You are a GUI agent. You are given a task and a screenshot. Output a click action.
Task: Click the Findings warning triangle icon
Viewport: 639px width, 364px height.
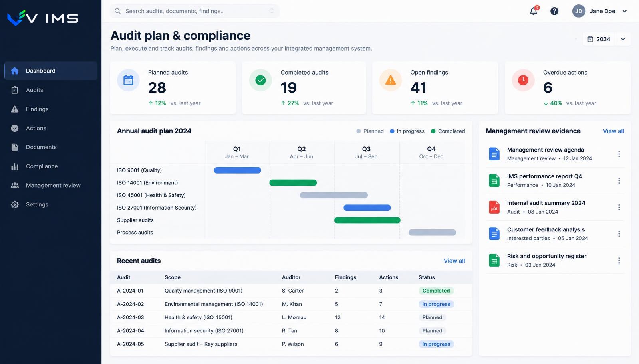click(15, 109)
